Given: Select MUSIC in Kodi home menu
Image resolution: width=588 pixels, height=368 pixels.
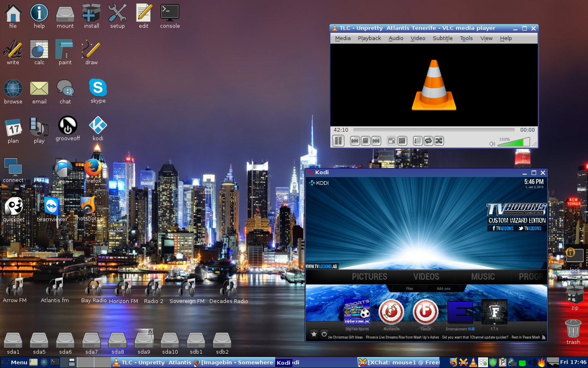Looking at the screenshot, I should [483, 277].
